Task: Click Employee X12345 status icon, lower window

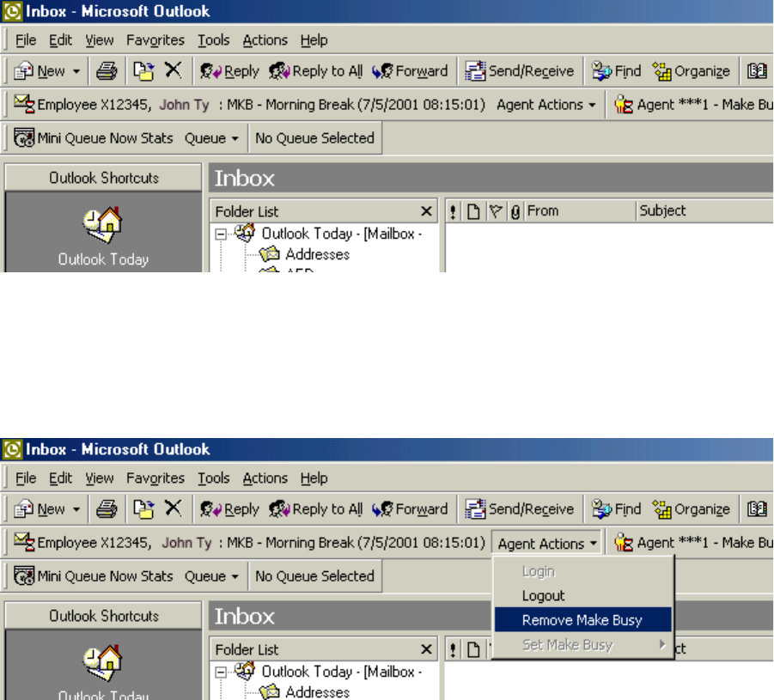Action: pos(24,543)
